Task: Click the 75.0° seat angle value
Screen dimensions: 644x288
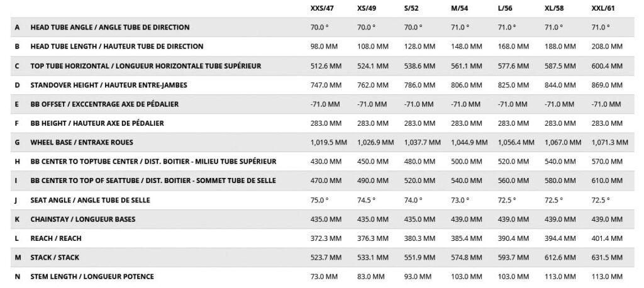Action: (x=319, y=200)
